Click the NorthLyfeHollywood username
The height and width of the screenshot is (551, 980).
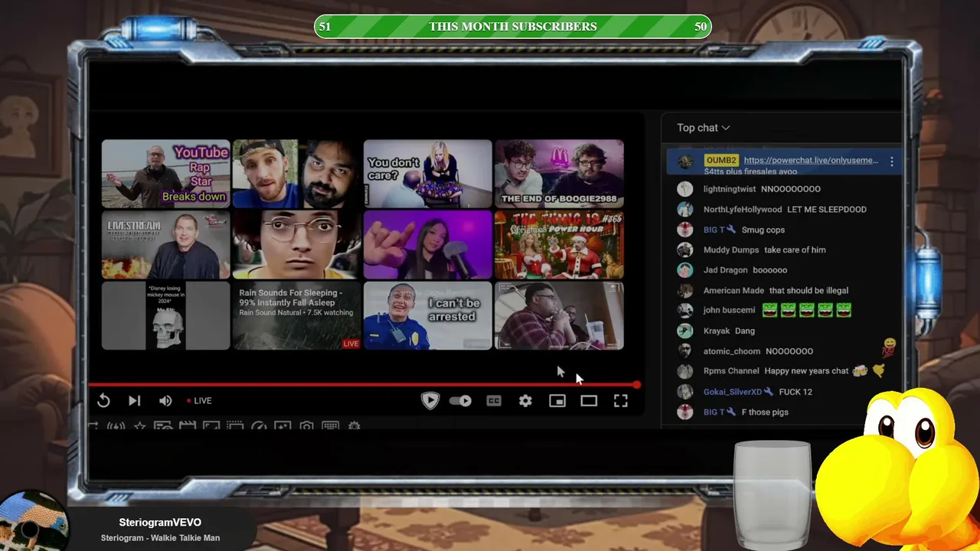pyautogui.click(x=743, y=210)
